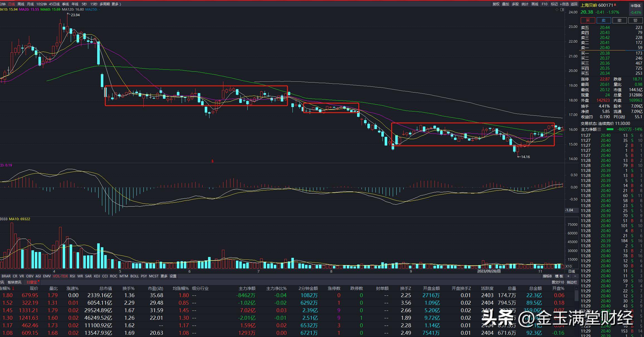Select the MTM indicator tab
Screen dimensions: 644x337
[124, 276]
